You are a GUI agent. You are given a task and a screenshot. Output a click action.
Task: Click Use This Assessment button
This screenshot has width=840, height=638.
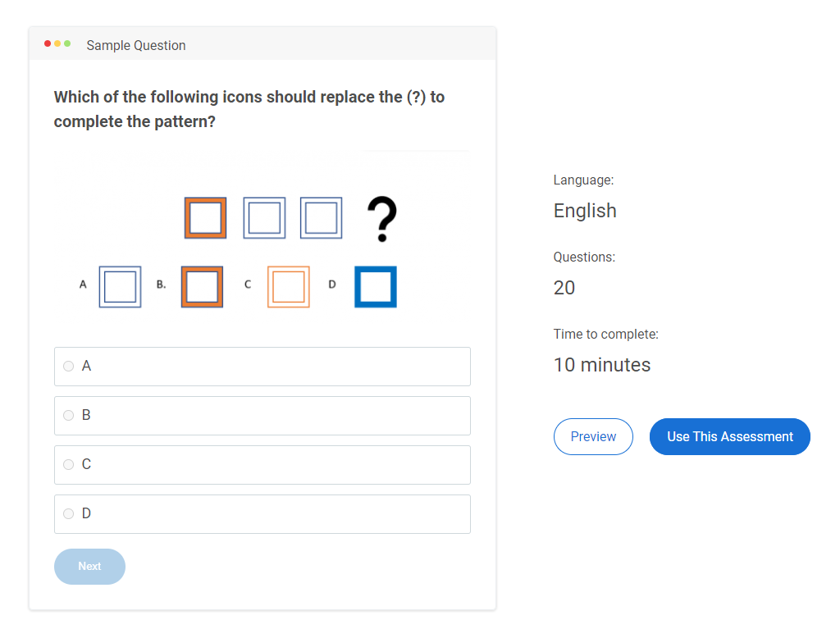[729, 436]
